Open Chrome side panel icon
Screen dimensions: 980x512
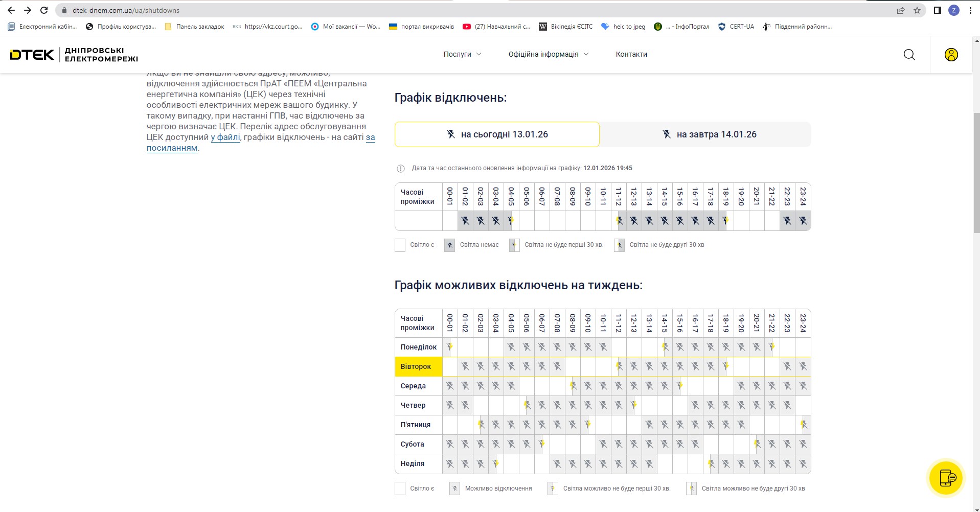pos(937,10)
